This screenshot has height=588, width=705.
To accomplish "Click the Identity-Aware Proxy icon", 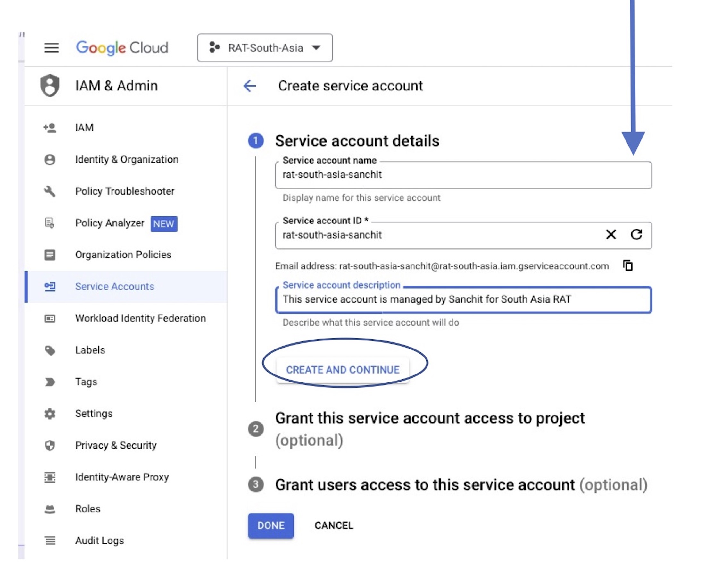I will click(50, 477).
